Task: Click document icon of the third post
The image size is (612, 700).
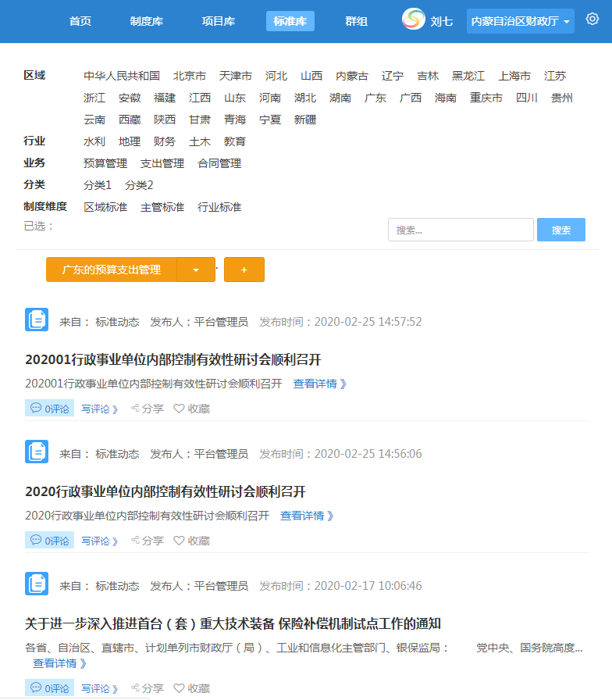Action: pos(37,584)
